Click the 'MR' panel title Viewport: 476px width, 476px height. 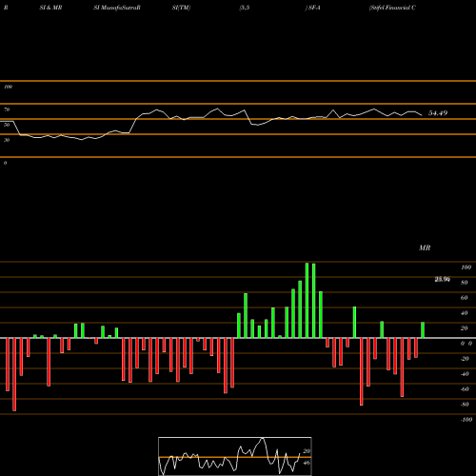pos(425,248)
